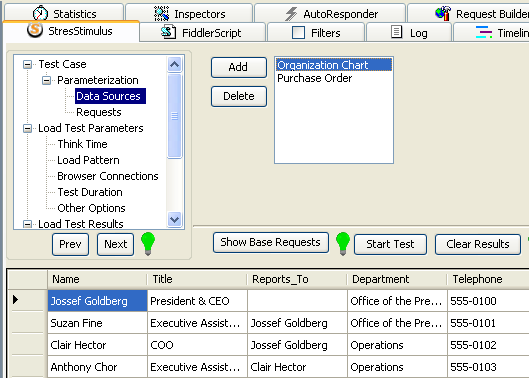The width and height of the screenshot is (529, 378).
Task: Click the Title column header
Action: 197,279
